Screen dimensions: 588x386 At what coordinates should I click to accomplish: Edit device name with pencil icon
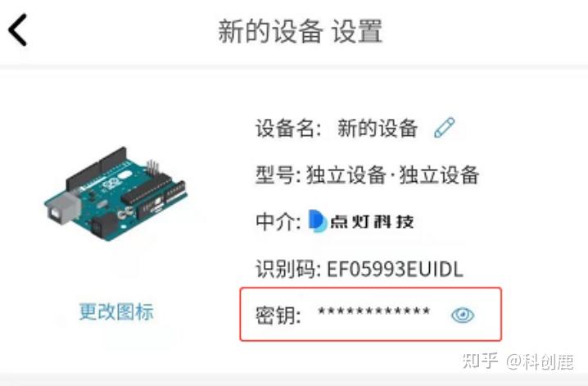click(445, 128)
